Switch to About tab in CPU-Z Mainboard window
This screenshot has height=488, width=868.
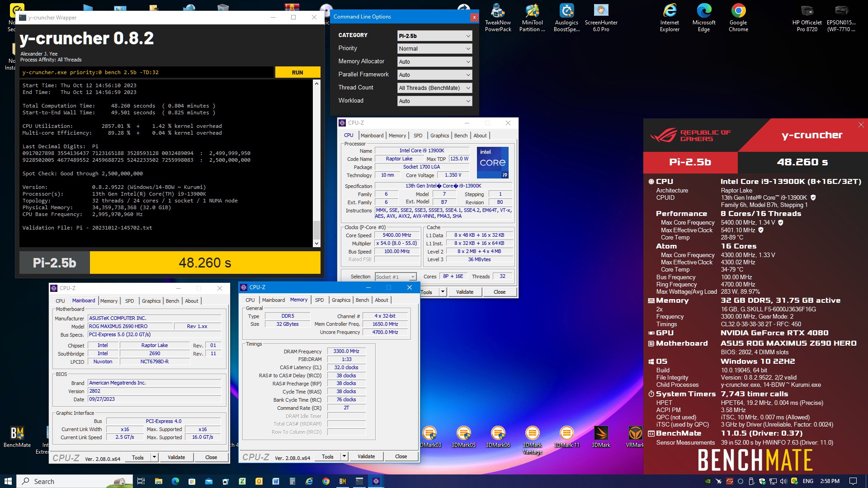(x=192, y=301)
